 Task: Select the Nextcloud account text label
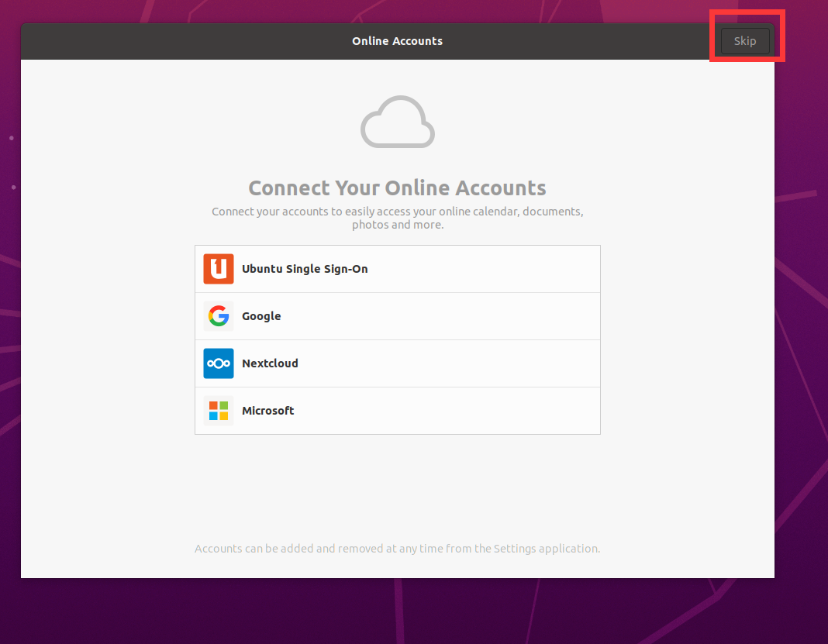coord(270,363)
